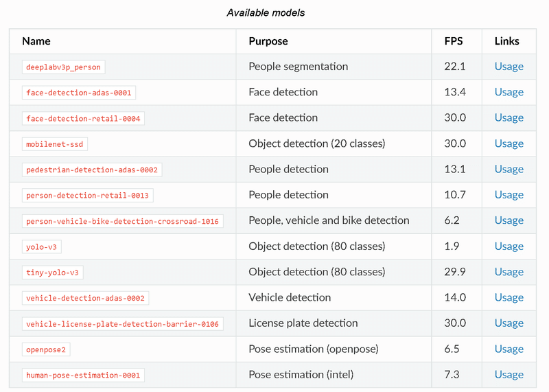
Task: Click the Purpose column header
Action: (268, 41)
